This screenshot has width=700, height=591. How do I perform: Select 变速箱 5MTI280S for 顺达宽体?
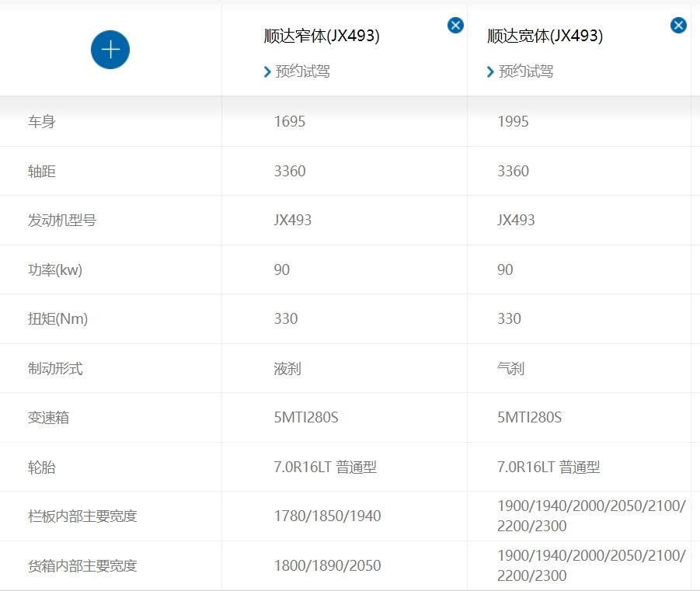coord(529,417)
